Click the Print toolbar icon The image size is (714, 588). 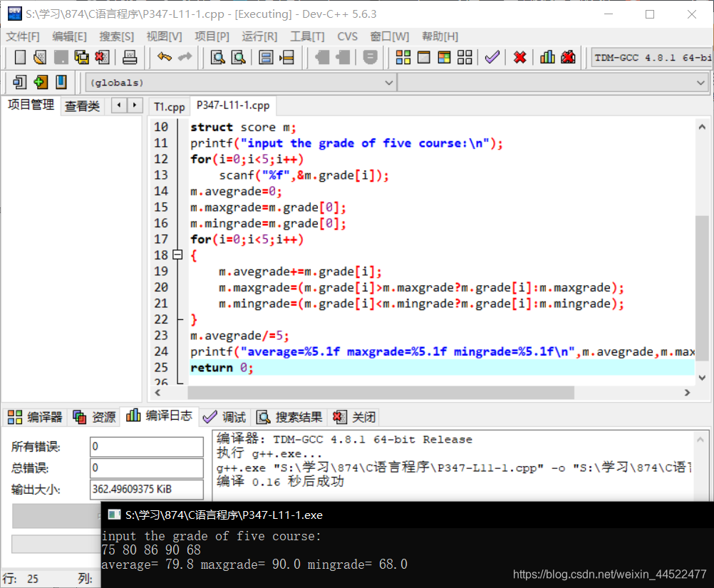tap(130, 58)
